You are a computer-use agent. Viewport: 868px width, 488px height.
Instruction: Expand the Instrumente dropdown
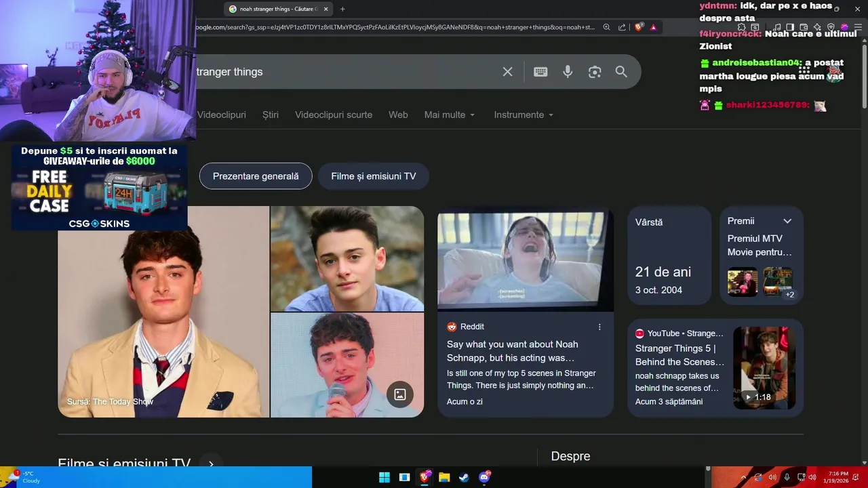524,115
